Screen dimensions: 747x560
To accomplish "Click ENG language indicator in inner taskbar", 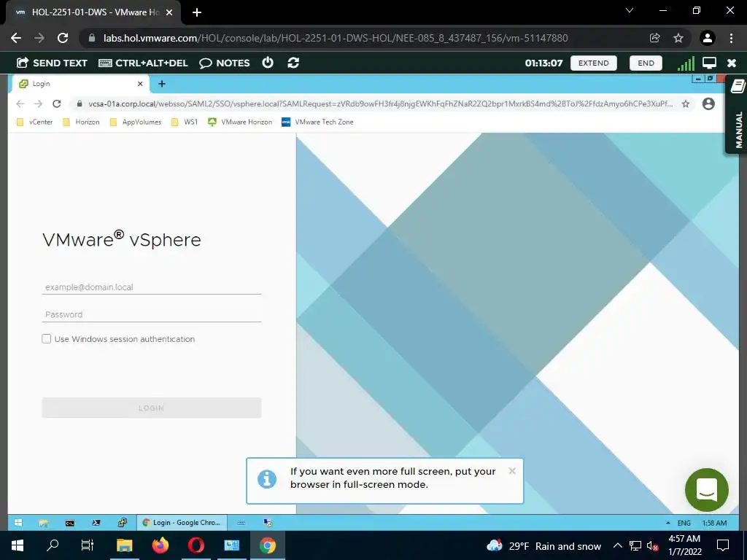I will (684, 523).
